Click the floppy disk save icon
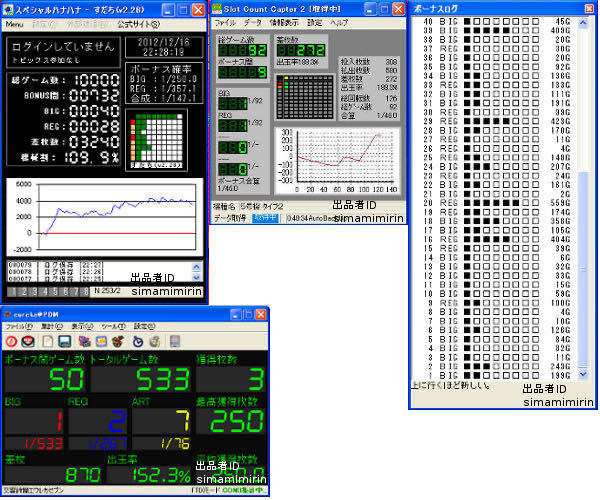The width and height of the screenshot is (600, 500). [65, 341]
